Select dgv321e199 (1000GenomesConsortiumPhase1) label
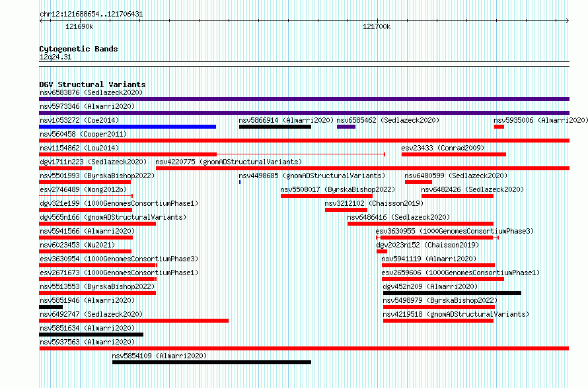The image size is (588, 388). 119,203
